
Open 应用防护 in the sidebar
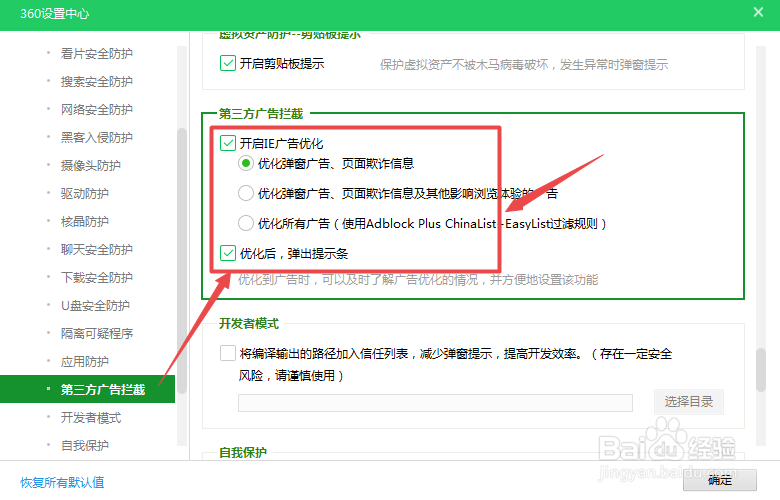(x=85, y=361)
